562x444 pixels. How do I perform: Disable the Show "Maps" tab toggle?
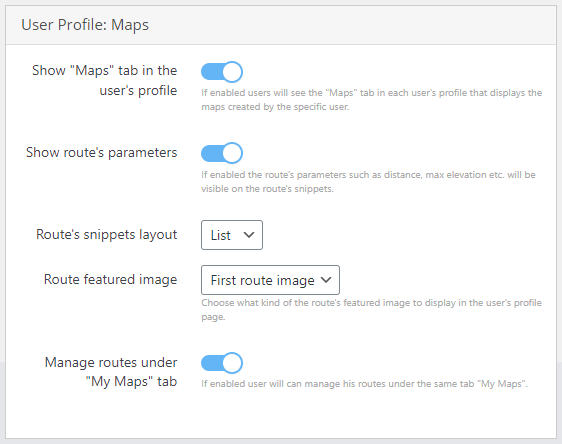pyautogui.click(x=222, y=72)
